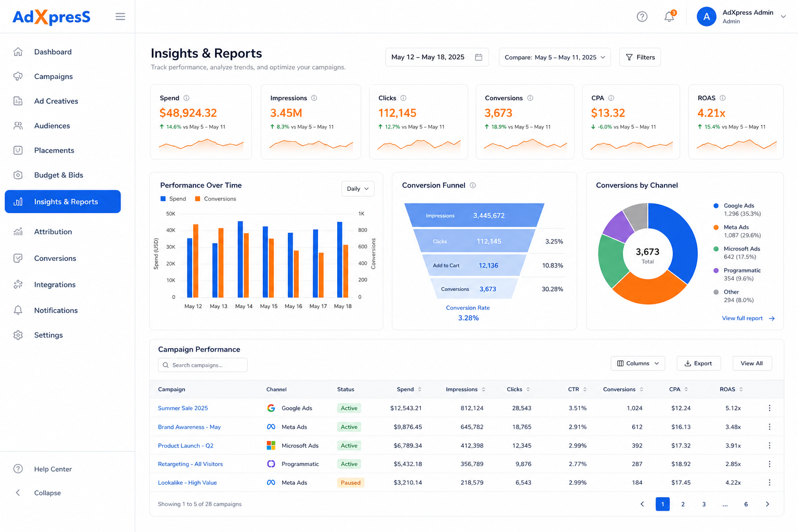Viewport: 798px width, 532px height.
Task: Click the View All button
Action: pos(752,364)
